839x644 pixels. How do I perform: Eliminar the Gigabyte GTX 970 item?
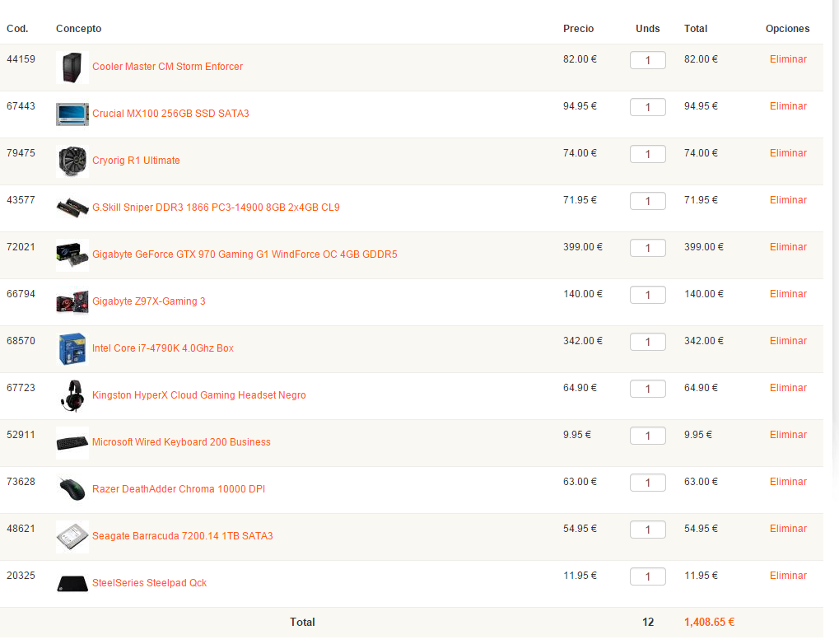pyautogui.click(x=788, y=247)
